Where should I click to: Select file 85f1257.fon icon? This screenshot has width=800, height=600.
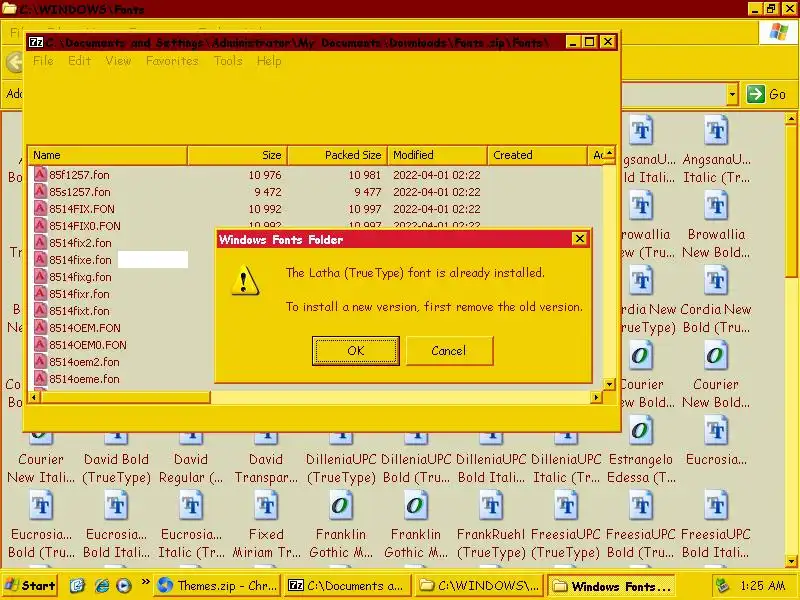point(40,174)
